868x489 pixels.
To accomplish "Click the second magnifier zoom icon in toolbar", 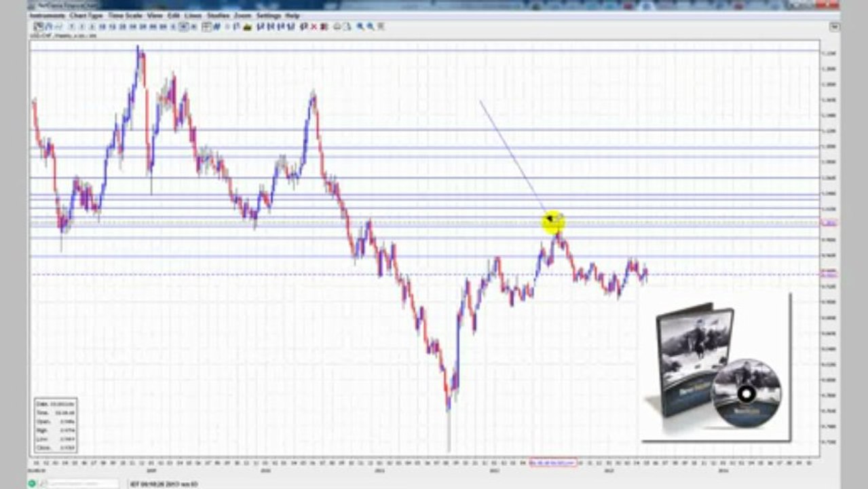I will (x=371, y=26).
